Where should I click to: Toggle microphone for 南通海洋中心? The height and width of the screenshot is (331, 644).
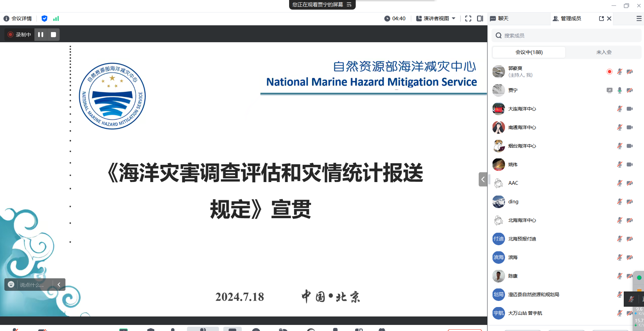(620, 127)
